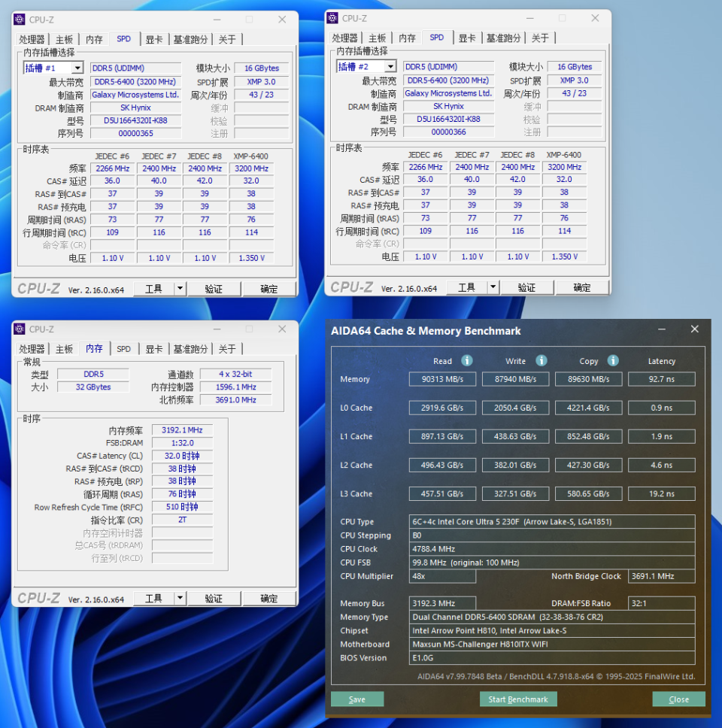Click 工具 button in slot #1 window
The height and width of the screenshot is (728, 722).
tap(153, 289)
